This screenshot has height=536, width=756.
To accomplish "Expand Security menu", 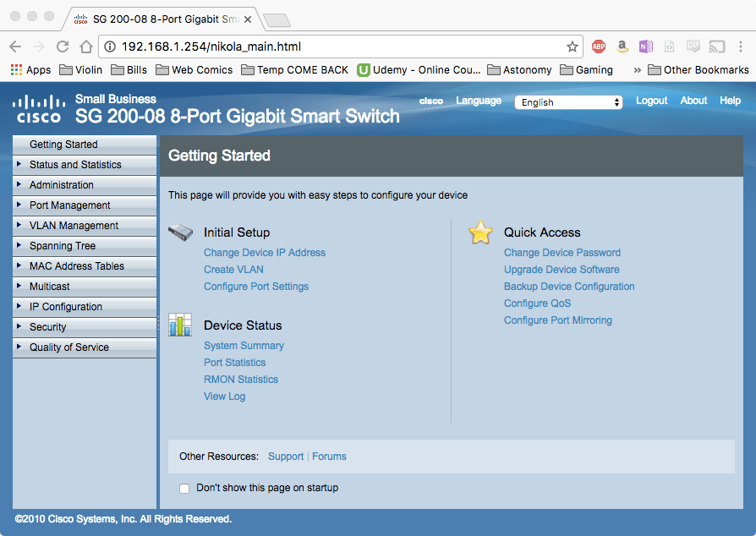I will pyautogui.click(x=85, y=327).
